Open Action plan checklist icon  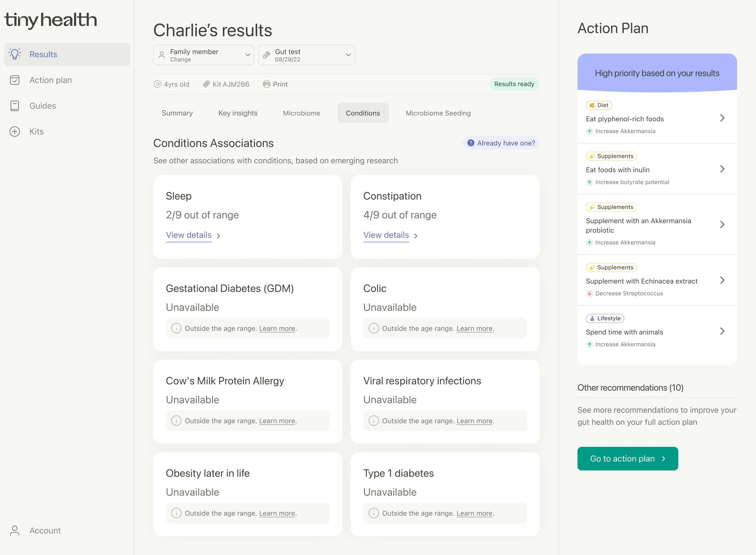click(x=15, y=80)
